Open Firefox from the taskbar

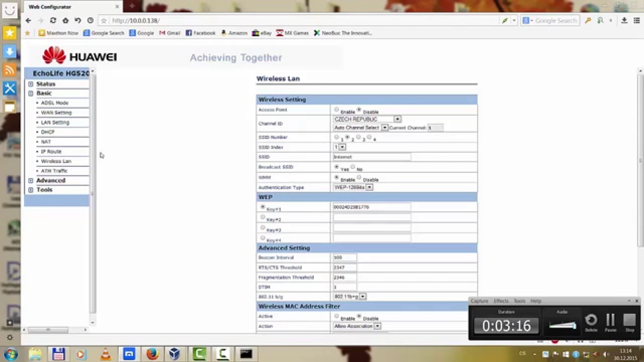coord(152,354)
